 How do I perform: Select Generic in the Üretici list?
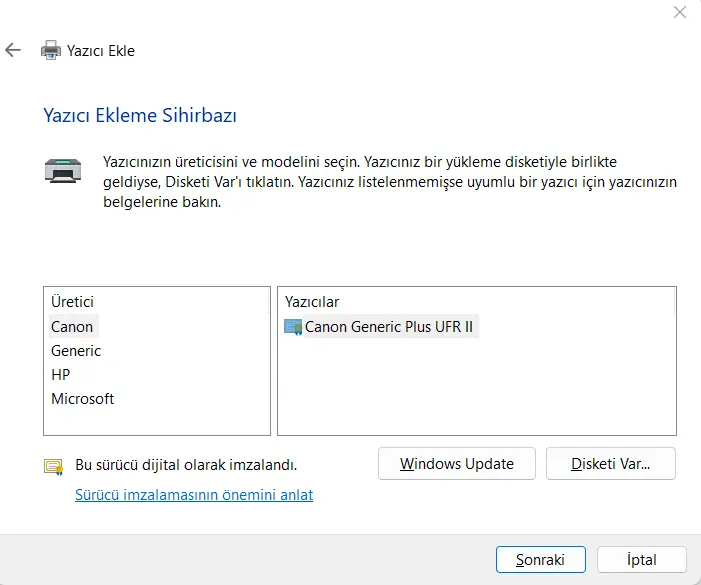click(76, 351)
